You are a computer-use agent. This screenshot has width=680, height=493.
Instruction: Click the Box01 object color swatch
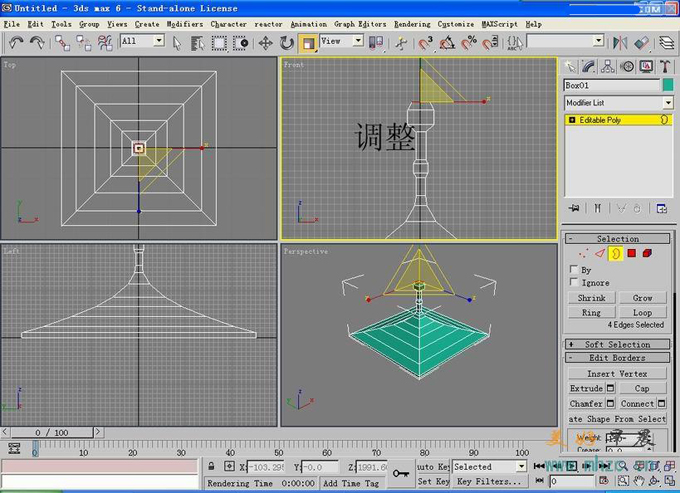click(667, 85)
